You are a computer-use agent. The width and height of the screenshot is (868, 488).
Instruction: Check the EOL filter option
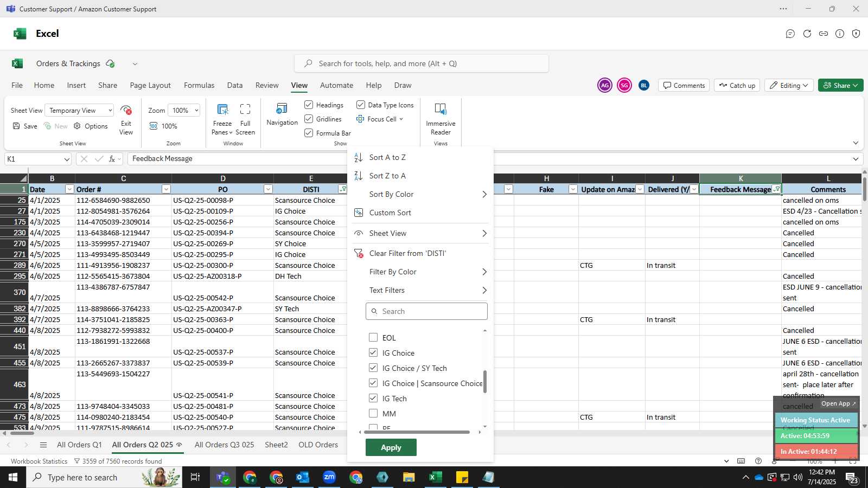pos(373,337)
